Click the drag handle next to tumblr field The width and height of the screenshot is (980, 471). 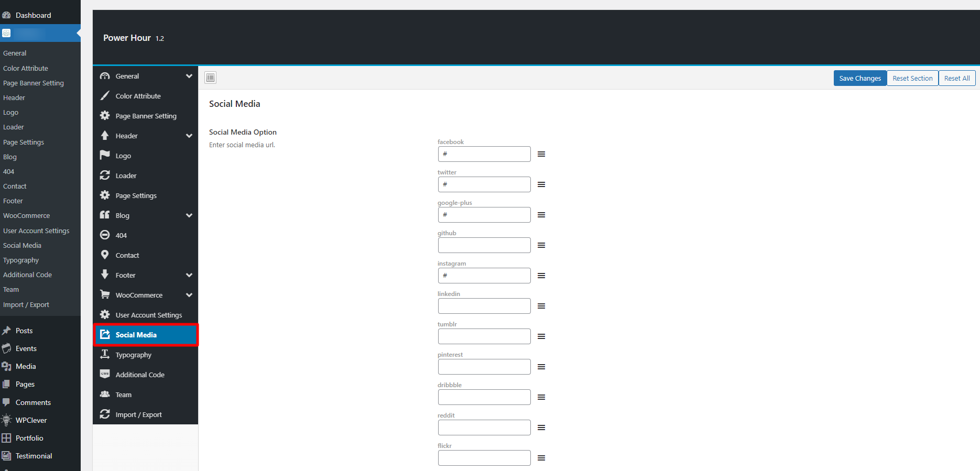click(541, 336)
